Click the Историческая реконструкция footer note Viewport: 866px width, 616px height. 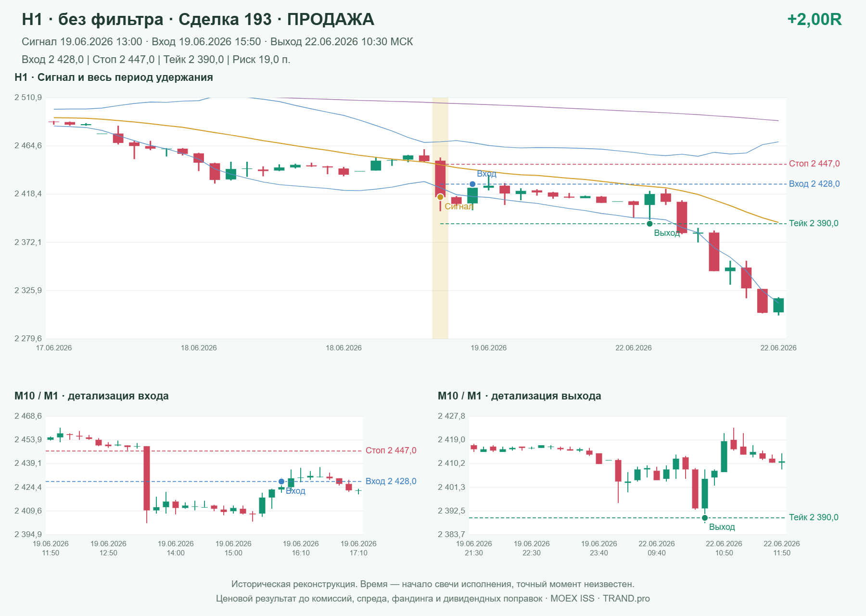point(433,584)
